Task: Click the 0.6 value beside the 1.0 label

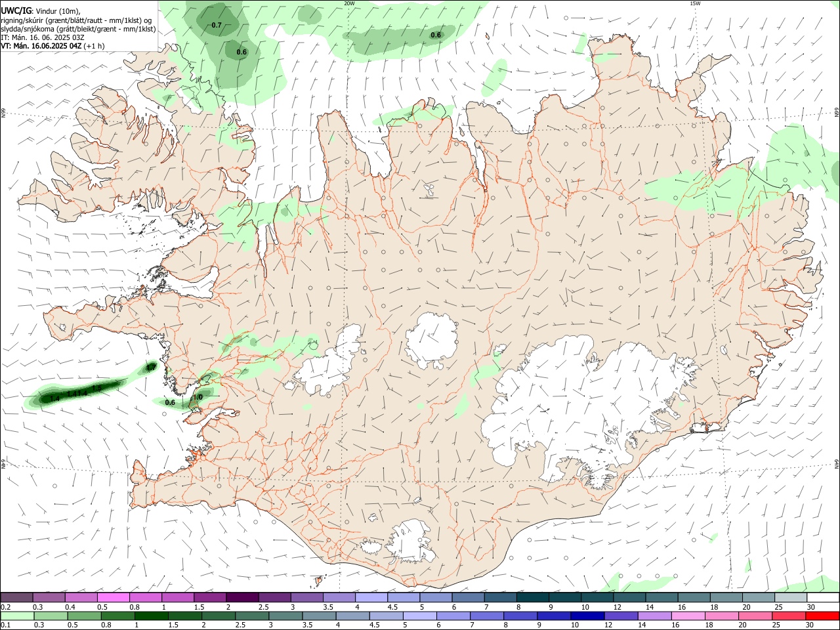Action: [170, 402]
